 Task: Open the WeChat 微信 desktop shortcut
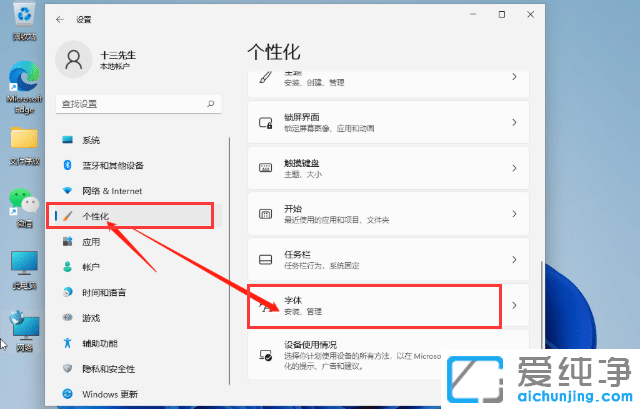pos(25,208)
